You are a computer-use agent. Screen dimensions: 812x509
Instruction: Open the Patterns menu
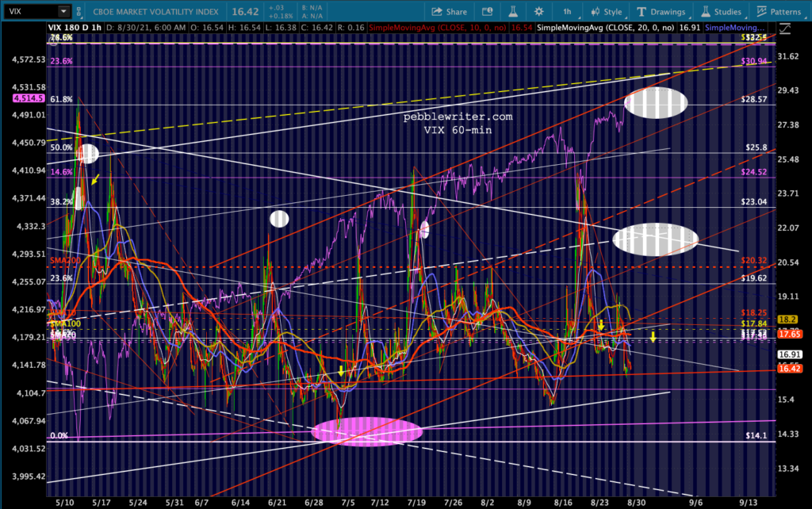tap(779, 11)
